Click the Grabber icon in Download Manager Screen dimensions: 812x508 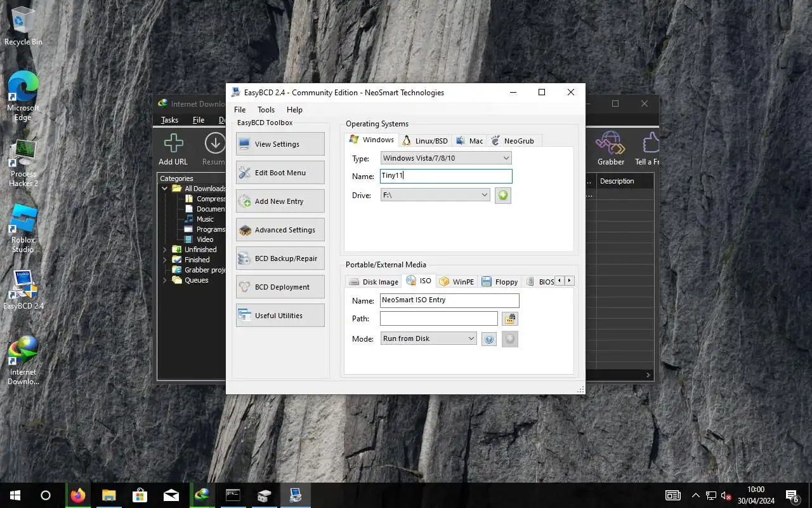(611, 149)
